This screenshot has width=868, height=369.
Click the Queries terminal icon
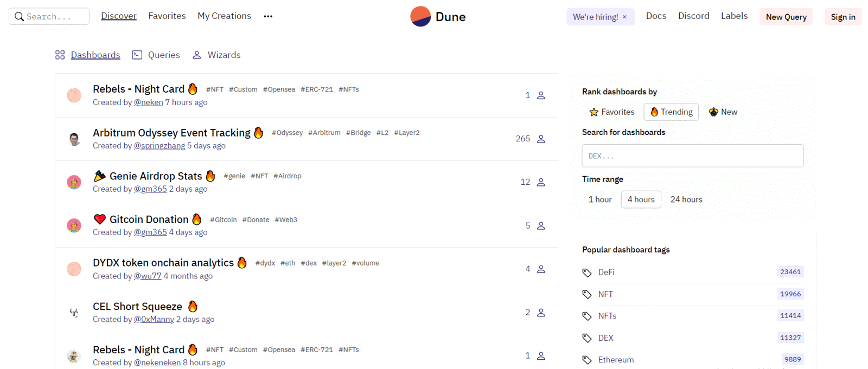(137, 55)
